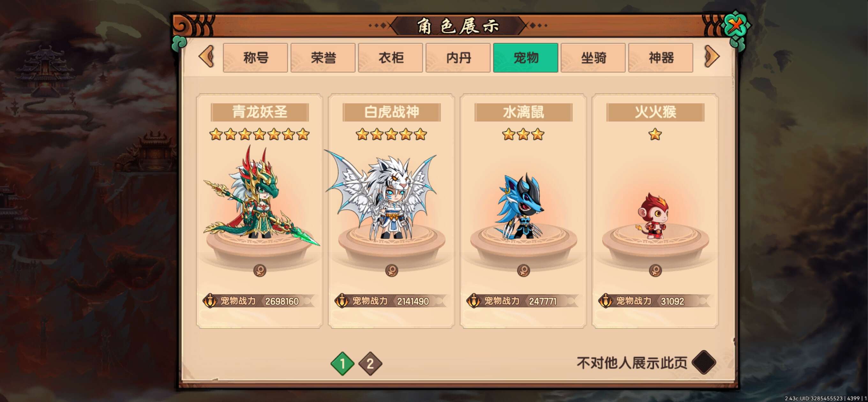
Task: Click the gender icon under 青龙妖圣
Action: tap(259, 270)
